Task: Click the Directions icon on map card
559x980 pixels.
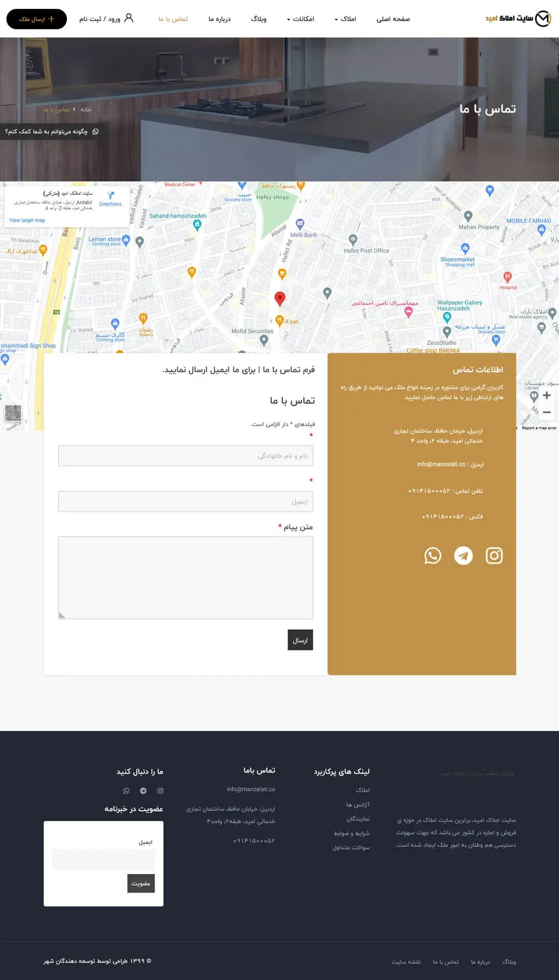Action: click(x=110, y=196)
